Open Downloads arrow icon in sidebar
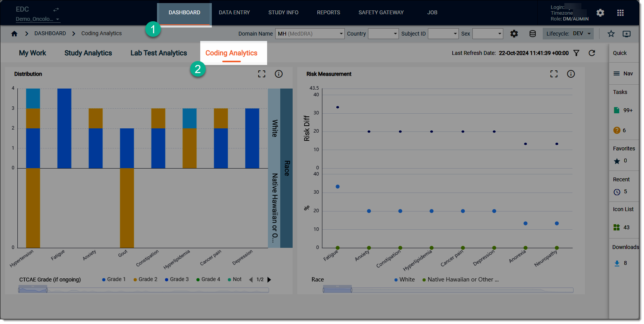Screen dimensions: 644x324 tap(617, 263)
